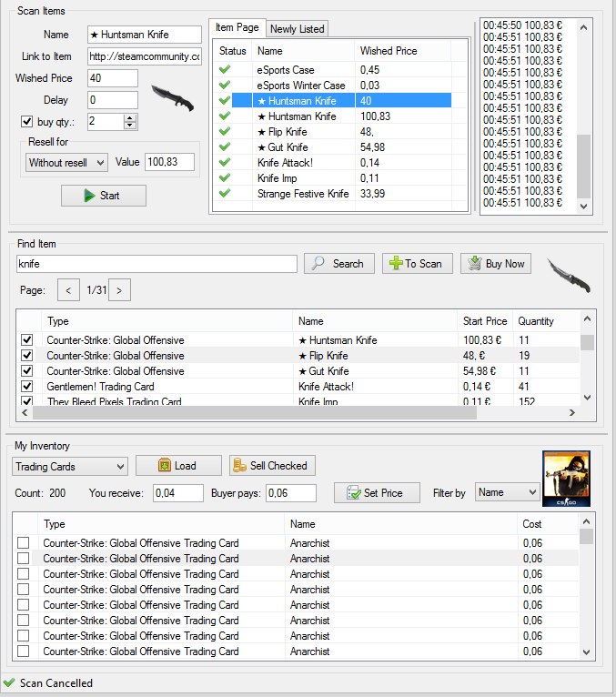Click the To Scan button

pyautogui.click(x=418, y=263)
